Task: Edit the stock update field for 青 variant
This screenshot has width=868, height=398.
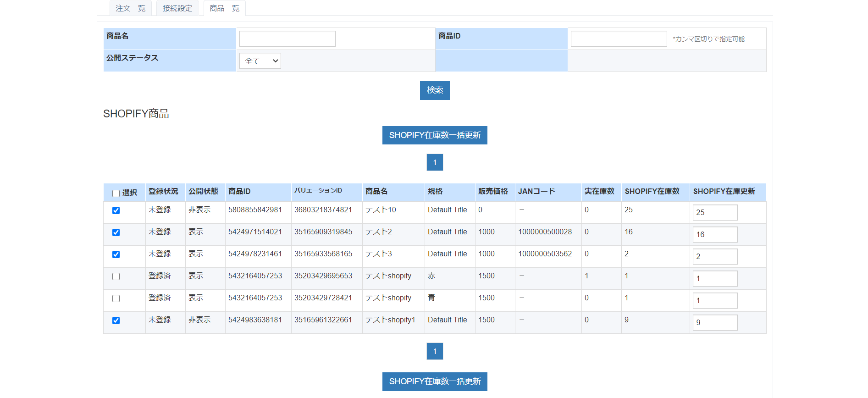Action: pyautogui.click(x=715, y=300)
